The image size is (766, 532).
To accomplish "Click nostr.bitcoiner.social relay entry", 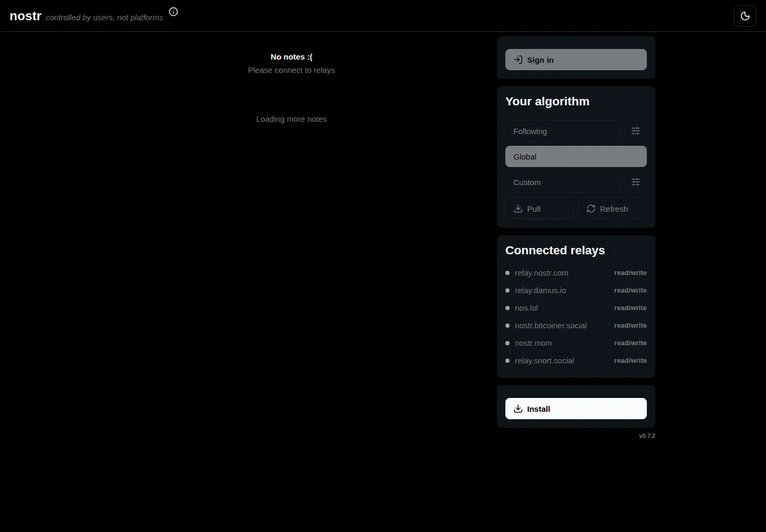I will tap(576, 326).
